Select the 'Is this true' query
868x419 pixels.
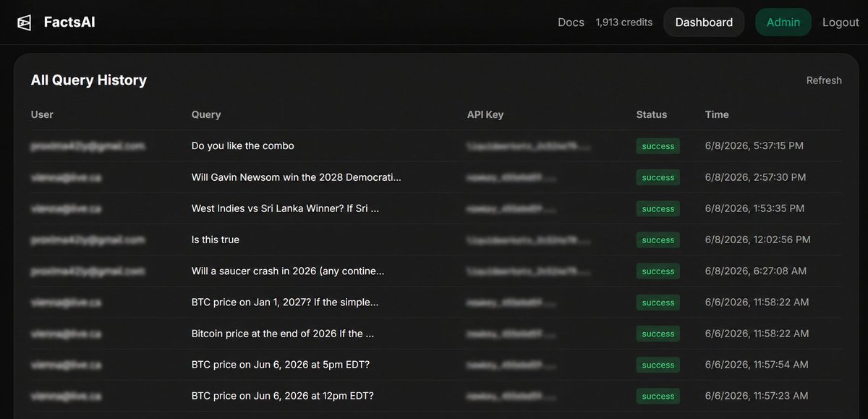point(216,240)
